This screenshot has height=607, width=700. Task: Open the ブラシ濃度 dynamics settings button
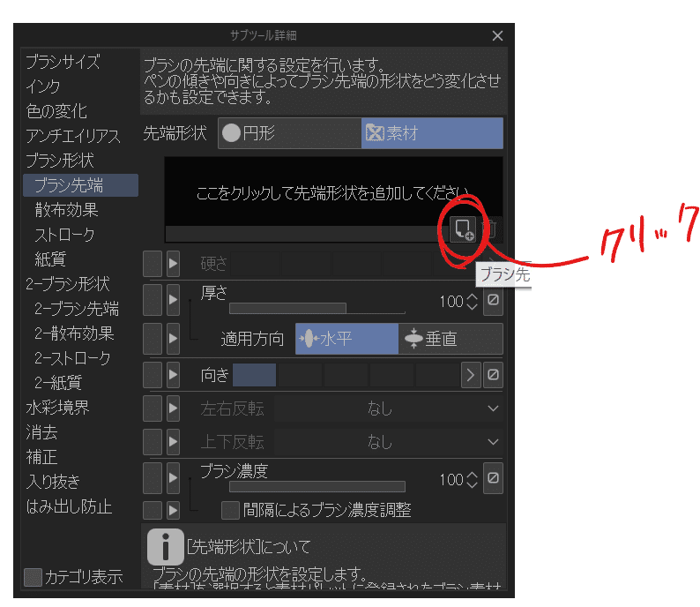tap(493, 478)
